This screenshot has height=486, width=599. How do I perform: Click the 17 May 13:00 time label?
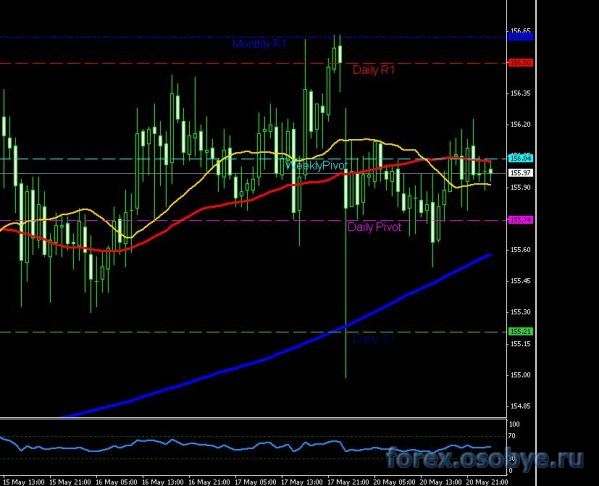pos(302,482)
